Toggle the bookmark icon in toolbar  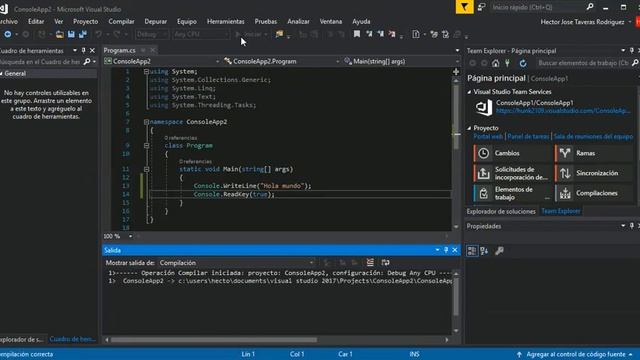coord(357,34)
